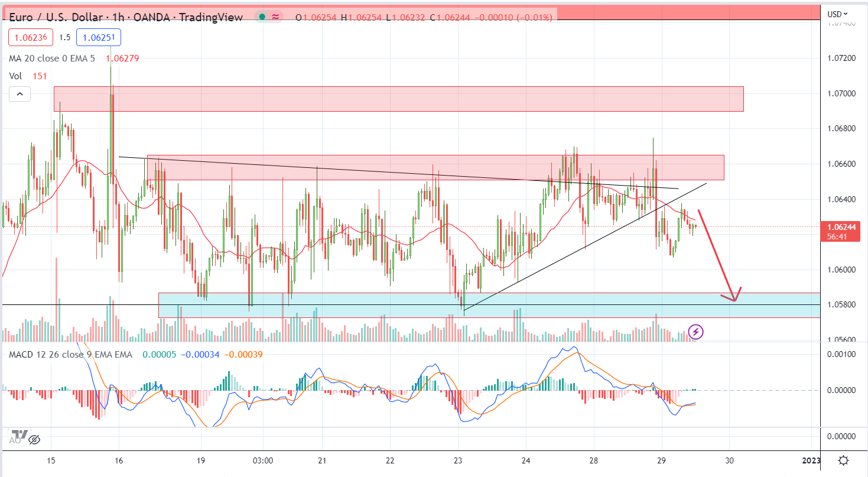This screenshot has width=868, height=477.
Task: Click the 03:00 time axis label
Action: (x=262, y=460)
